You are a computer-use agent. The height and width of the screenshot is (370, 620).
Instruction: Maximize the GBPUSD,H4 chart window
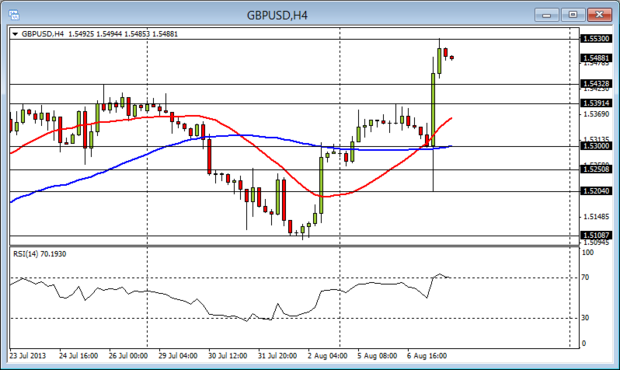click(573, 15)
